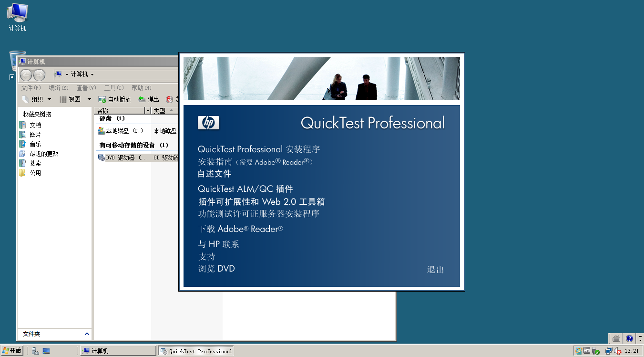The width and height of the screenshot is (644, 357).
Task: Open the 计算机 desktop icon
Action: (x=18, y=17)
